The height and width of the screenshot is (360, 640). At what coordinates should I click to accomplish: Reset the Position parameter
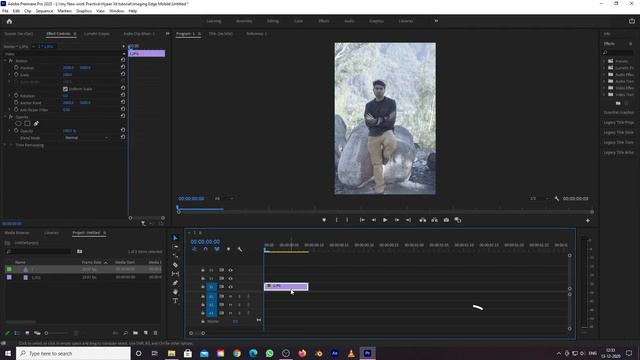point(123,67)
